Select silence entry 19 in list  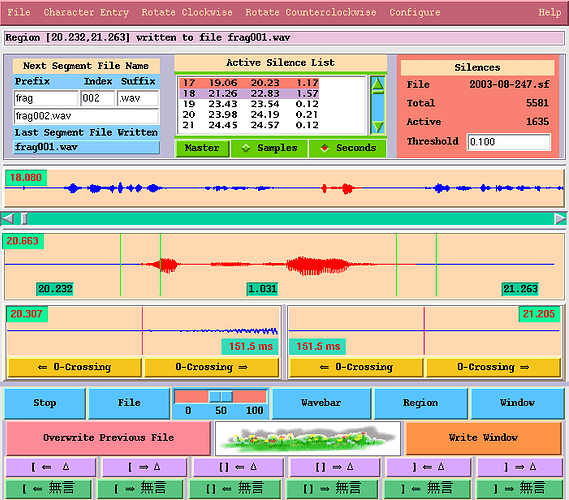[x=250, y=104]
